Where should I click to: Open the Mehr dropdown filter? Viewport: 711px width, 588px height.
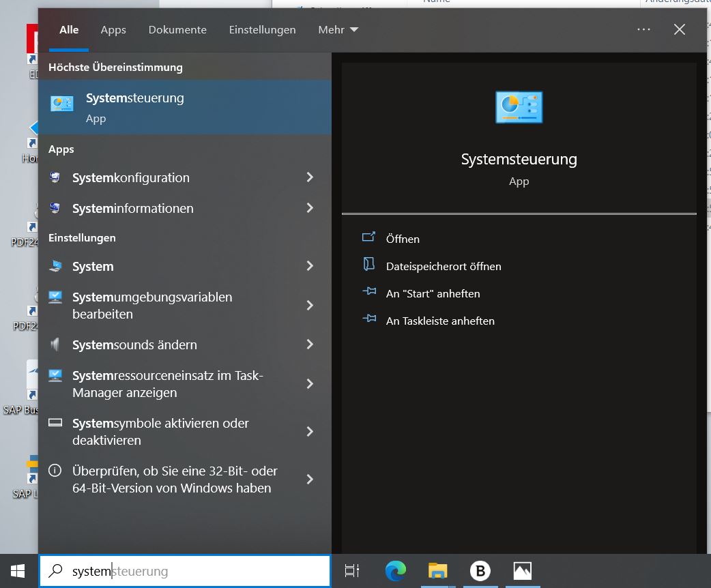pyautogui.click(x=338, y=30)
